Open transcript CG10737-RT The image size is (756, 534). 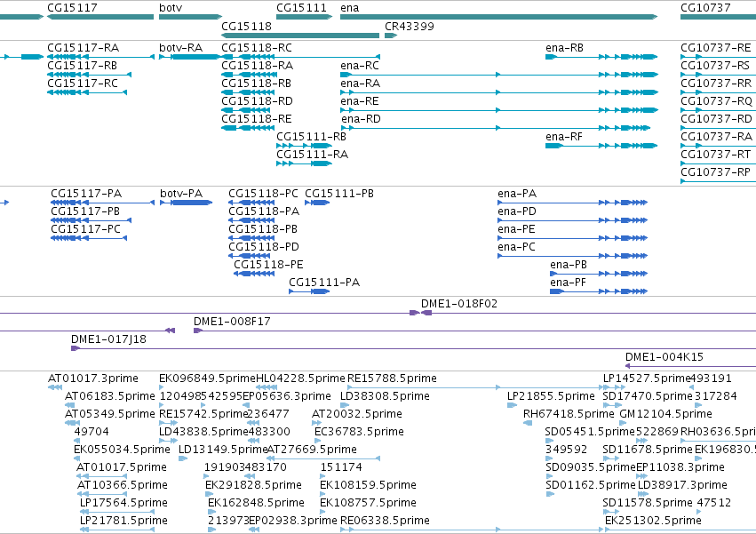click(x=715, y=155)
